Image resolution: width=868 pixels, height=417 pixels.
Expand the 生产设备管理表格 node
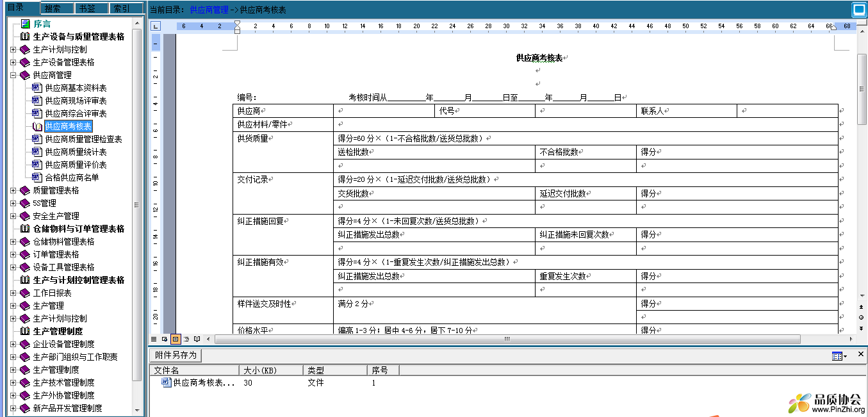point(13,62)
